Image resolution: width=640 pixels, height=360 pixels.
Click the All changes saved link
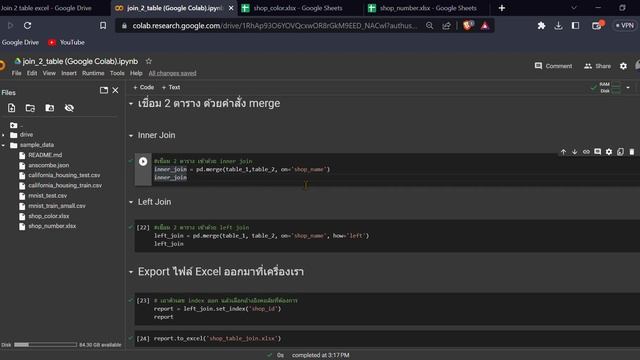[x=172, y=73]
